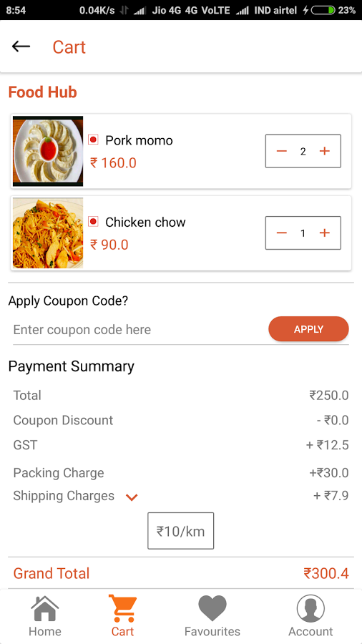Collapse the Shipping Charges chevron
The image size is (362, 644).
tap(132, 497)
